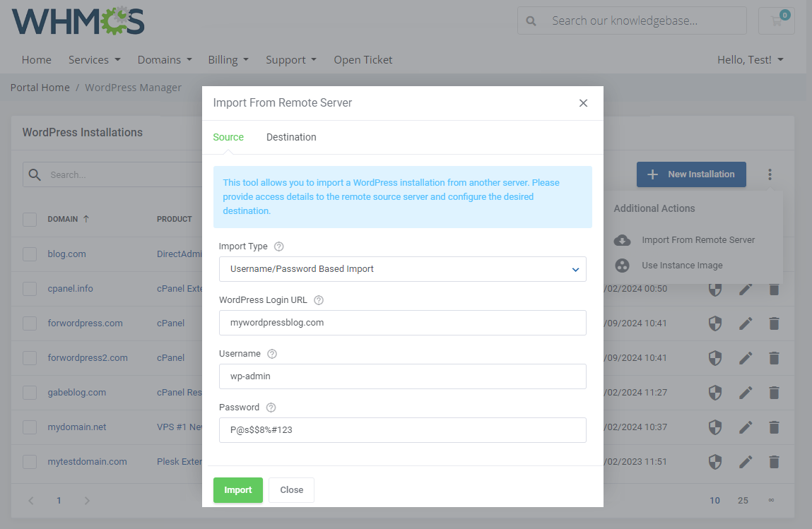Viewport: 812px width, 529px height.
Task: Open the Import Type dropdown
Action: pos(403,269)
